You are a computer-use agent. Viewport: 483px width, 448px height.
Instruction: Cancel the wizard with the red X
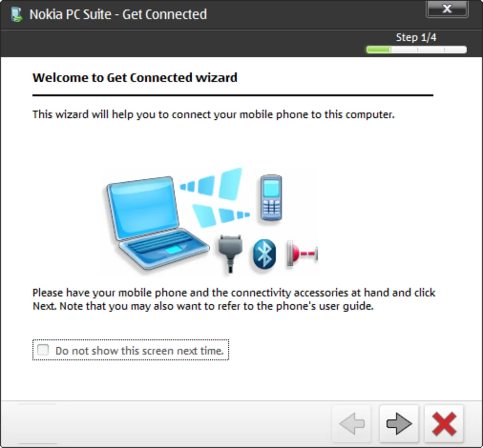click(444, 424)
